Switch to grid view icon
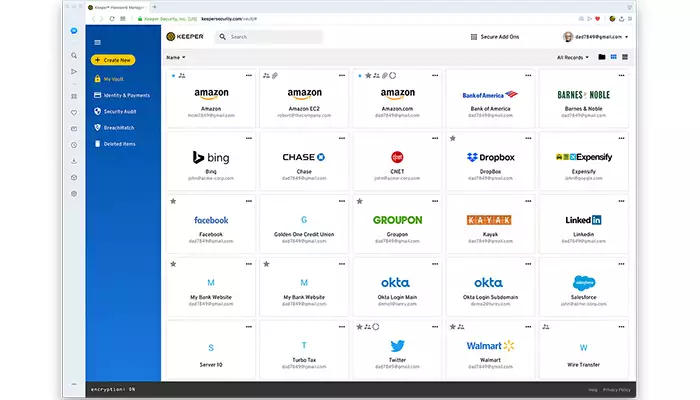Image resolution: width=700 pixels, height=400 pixels. point(613,57)
